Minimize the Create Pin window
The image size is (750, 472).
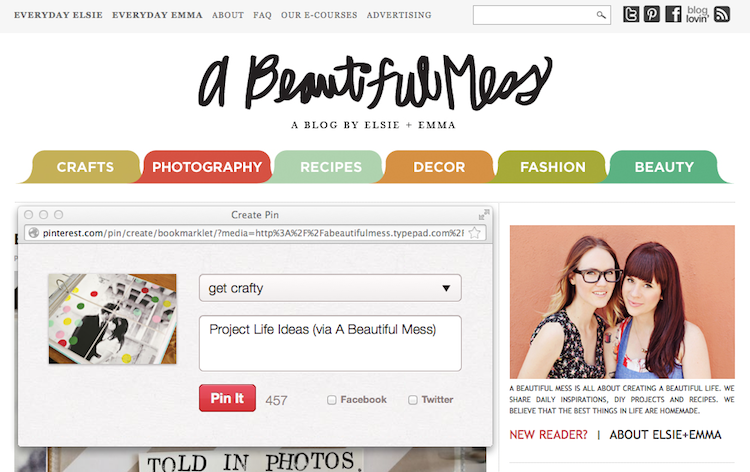pyautogui.click(x=44, y=215)
